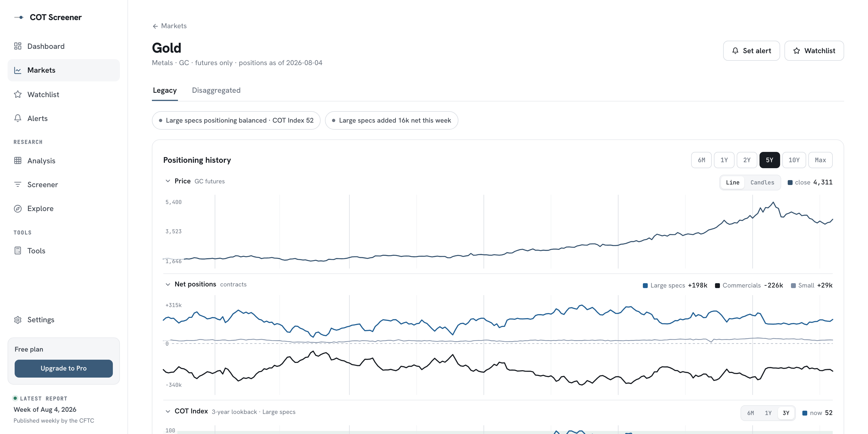Select the Legacy tab

[x=165, y=90]
